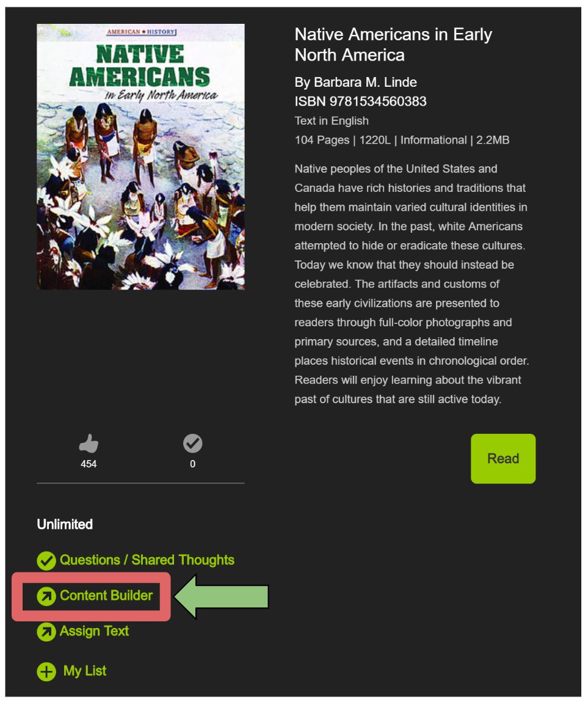
Task: Click the thumbs-up like icon
Action: [x=89, y=443]
